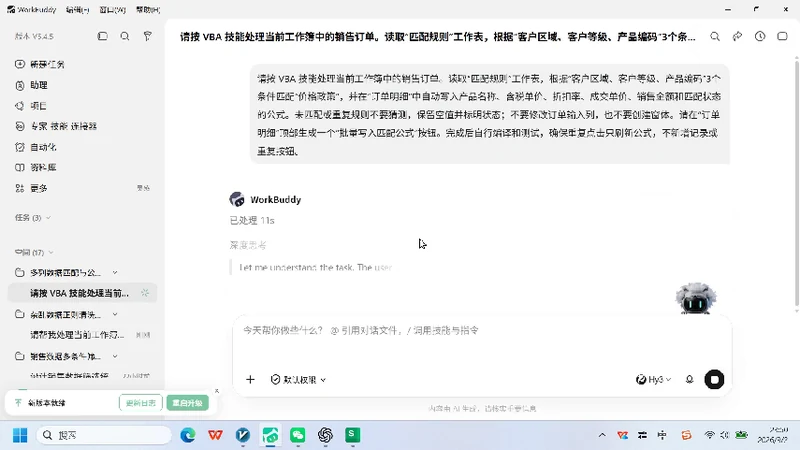The width and height of the screenshot is (800, 450).
Task: Click the user prompt message bubble
Action: (x=490, y=115)
